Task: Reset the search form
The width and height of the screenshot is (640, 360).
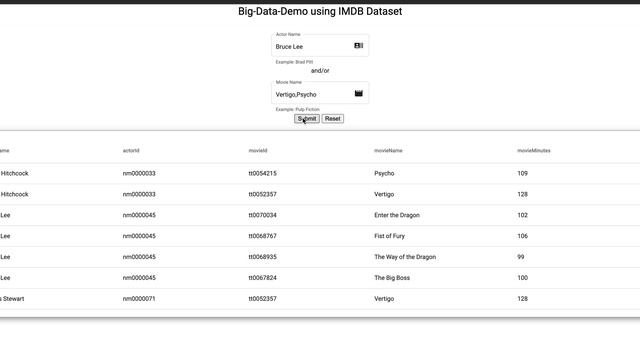Action: point(333,119)
